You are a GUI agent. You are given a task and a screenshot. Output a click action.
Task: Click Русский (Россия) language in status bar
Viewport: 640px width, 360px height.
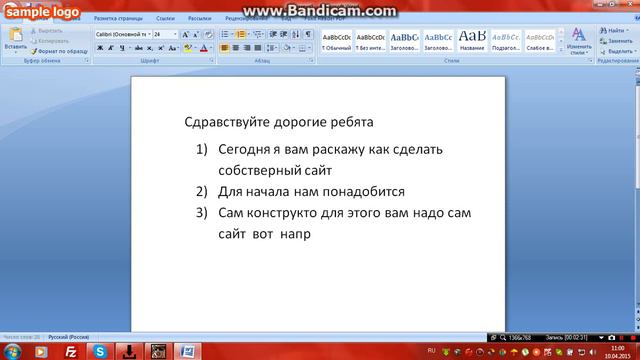click(68, 337)
